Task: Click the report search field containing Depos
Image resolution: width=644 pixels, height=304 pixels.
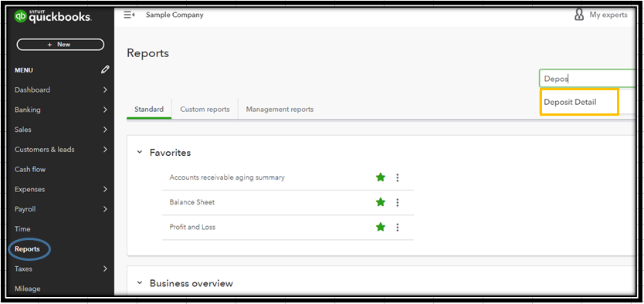Action: pos(588,79)
